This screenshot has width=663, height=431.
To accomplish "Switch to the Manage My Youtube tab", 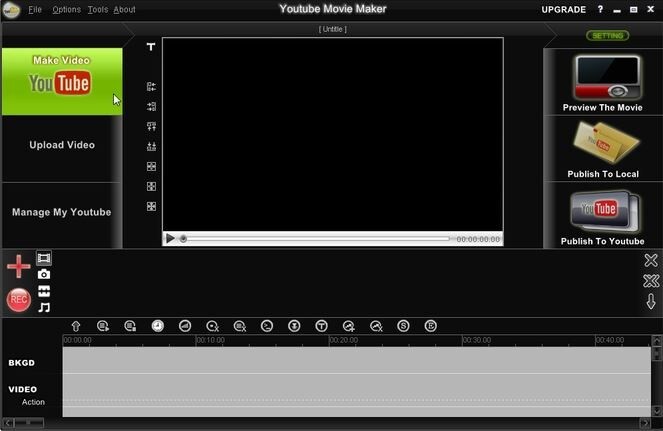I will pyautogui.click(x=62, y=212).
